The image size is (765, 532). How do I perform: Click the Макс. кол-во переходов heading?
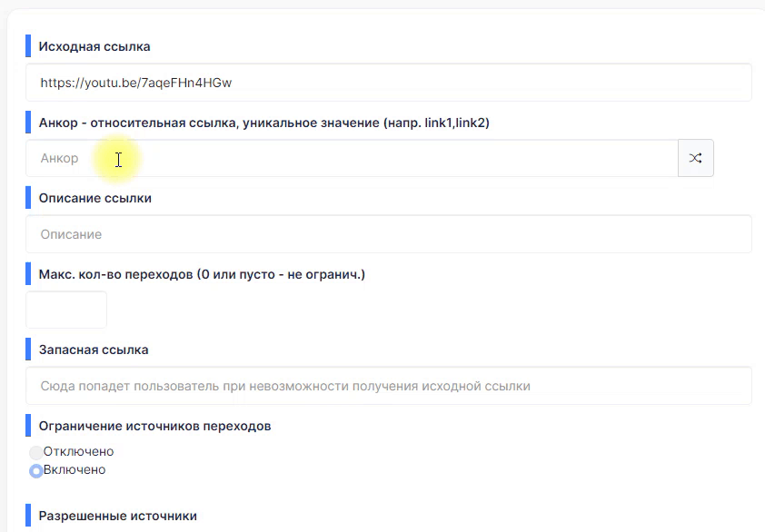pyautogui.click(x=202, y=274)
